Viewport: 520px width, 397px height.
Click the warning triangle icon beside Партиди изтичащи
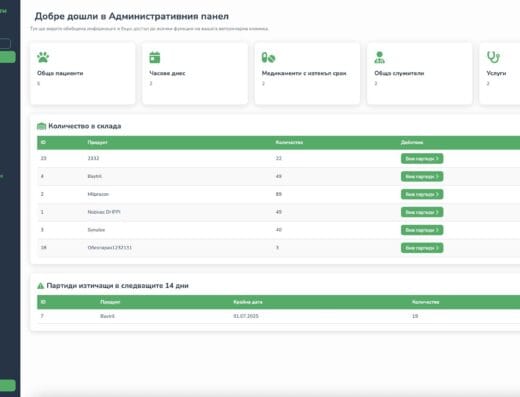(41, 286)
